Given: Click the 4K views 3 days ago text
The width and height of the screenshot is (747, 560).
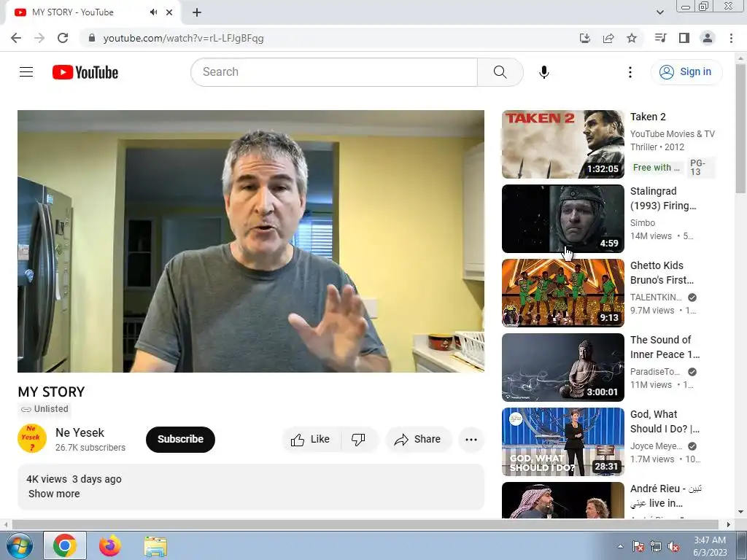Looking at the screenshot, I should pos(74,479).
